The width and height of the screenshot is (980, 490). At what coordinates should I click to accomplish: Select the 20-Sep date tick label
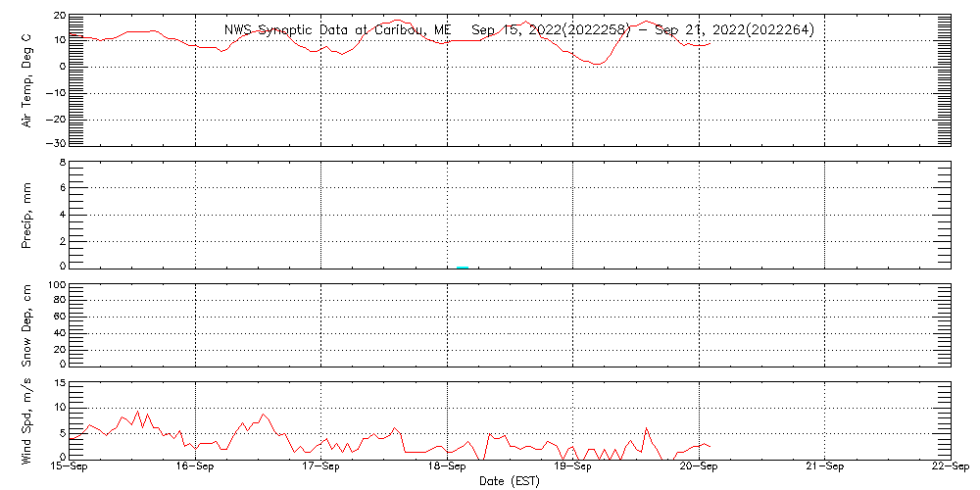[699, 468]
